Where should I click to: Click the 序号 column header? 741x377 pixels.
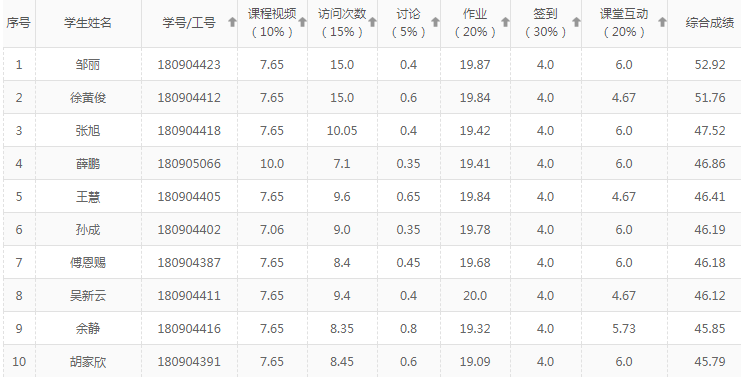tap(18, 23)
